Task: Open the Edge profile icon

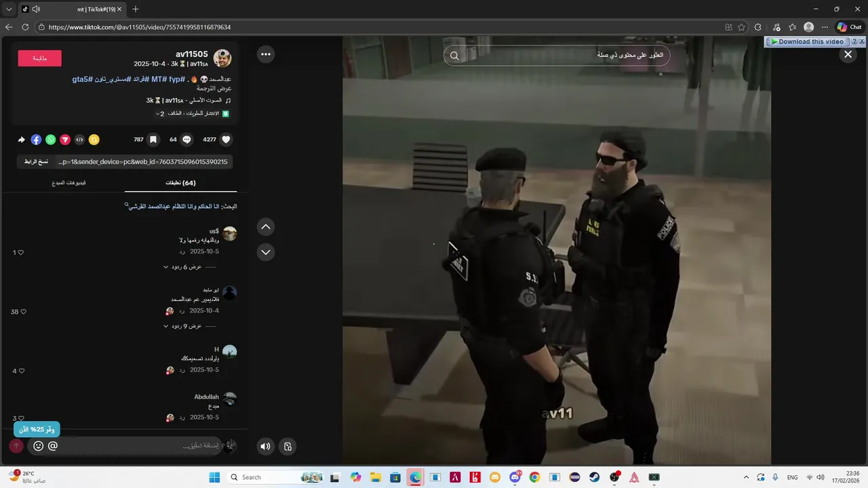Action: tap(808, 27)
